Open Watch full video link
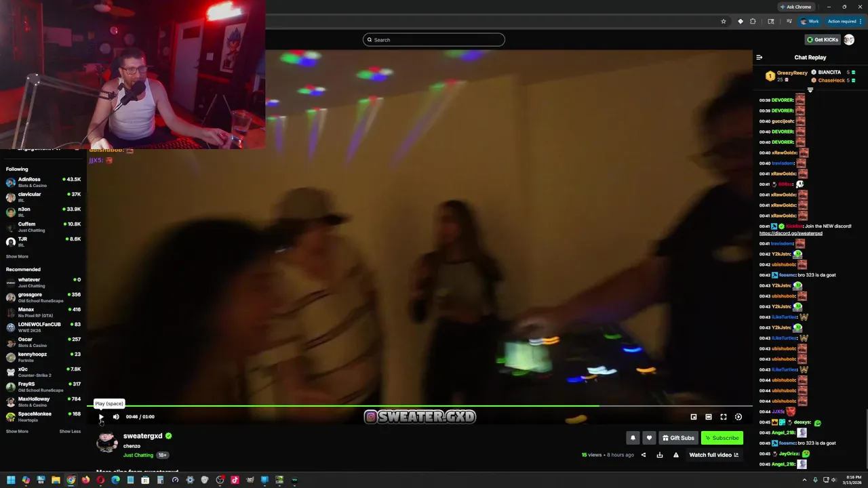This screenshot has width=868, height=488. point(714,455)
